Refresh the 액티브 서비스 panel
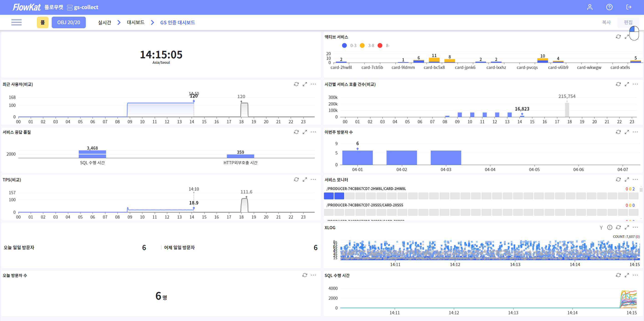Screen dimensions: 644x321 coord(618,37)
